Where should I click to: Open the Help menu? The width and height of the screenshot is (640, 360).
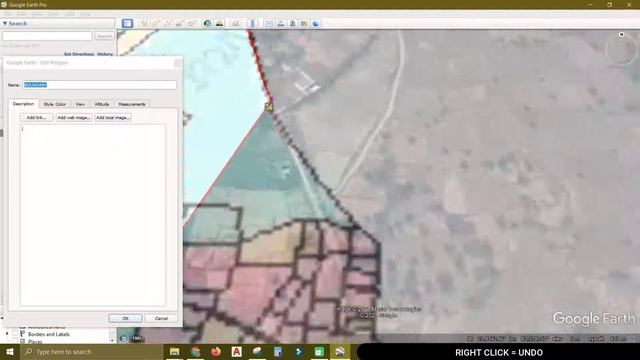click(85, 14)
